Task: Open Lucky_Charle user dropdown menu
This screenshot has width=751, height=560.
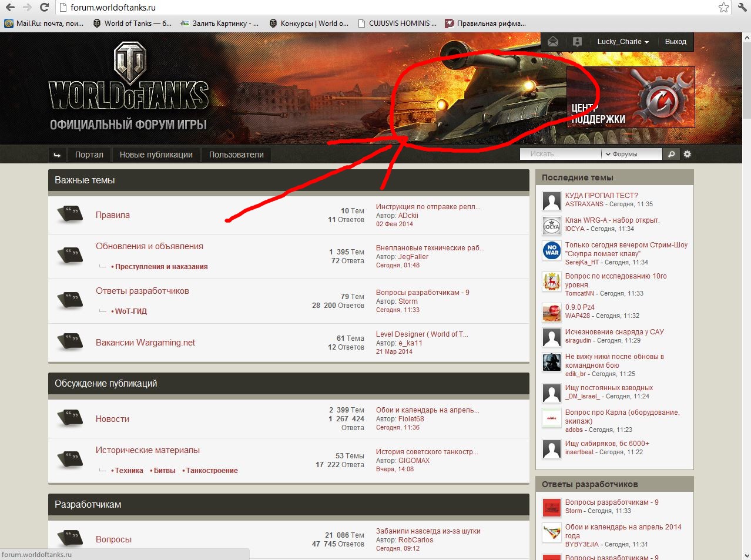Action: click(623, 42)
